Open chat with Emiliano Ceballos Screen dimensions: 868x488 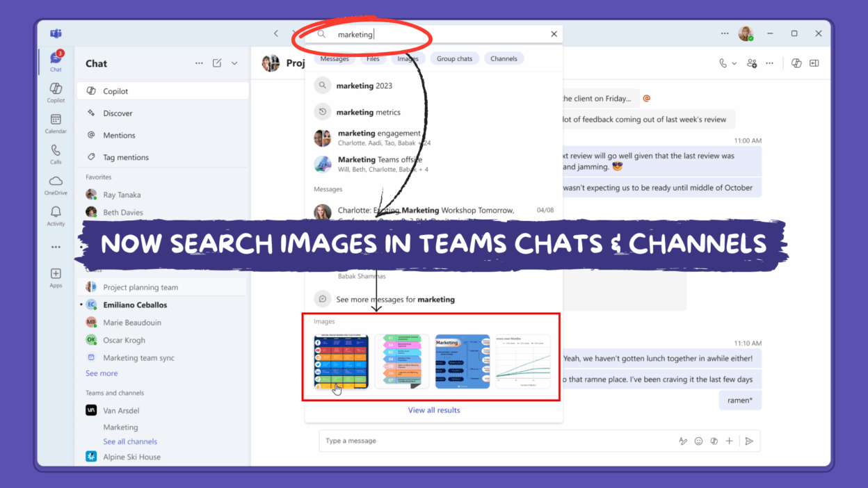(x=162, y=304)
